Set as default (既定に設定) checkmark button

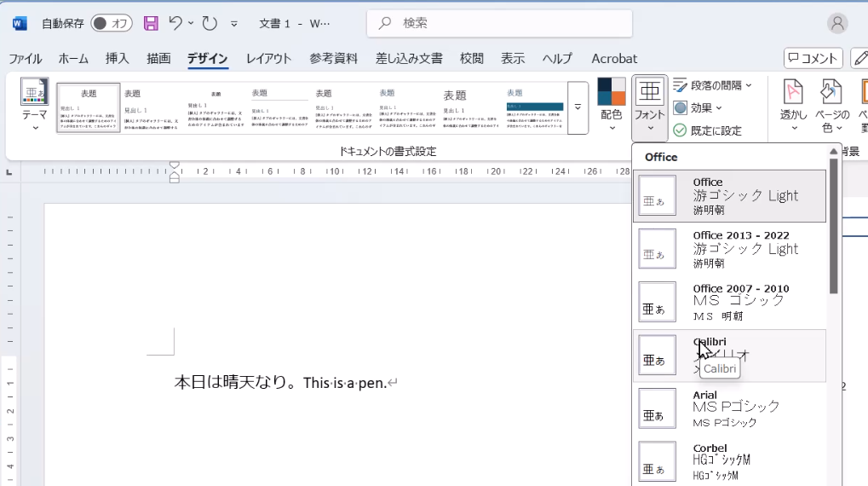(x=707, y=130)
